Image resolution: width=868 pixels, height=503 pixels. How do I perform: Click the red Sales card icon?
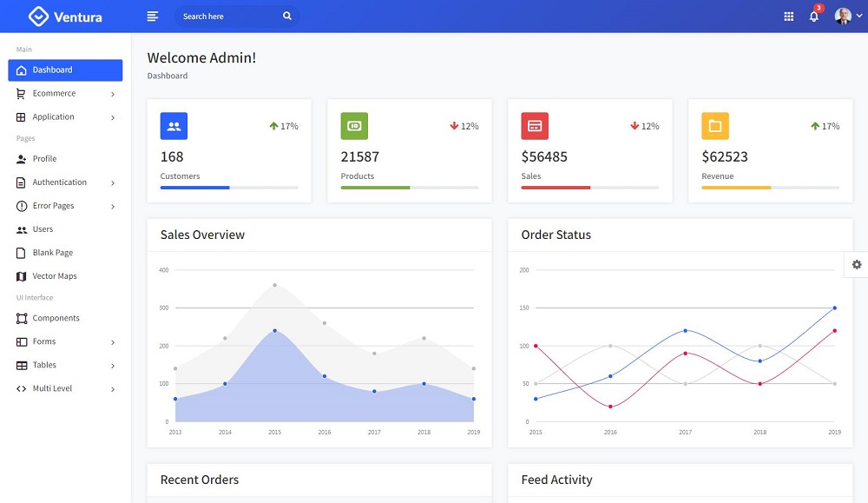pos(535,126)
